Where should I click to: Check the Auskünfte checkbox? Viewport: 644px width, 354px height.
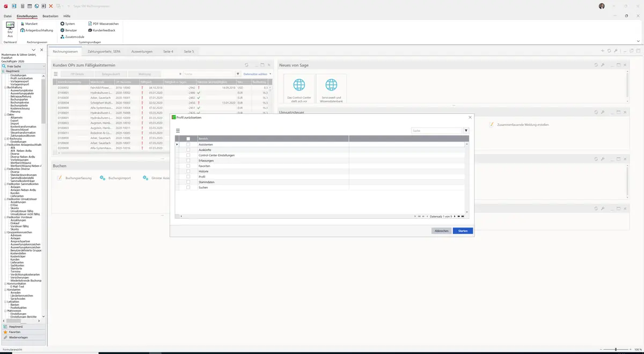(188, 150)
